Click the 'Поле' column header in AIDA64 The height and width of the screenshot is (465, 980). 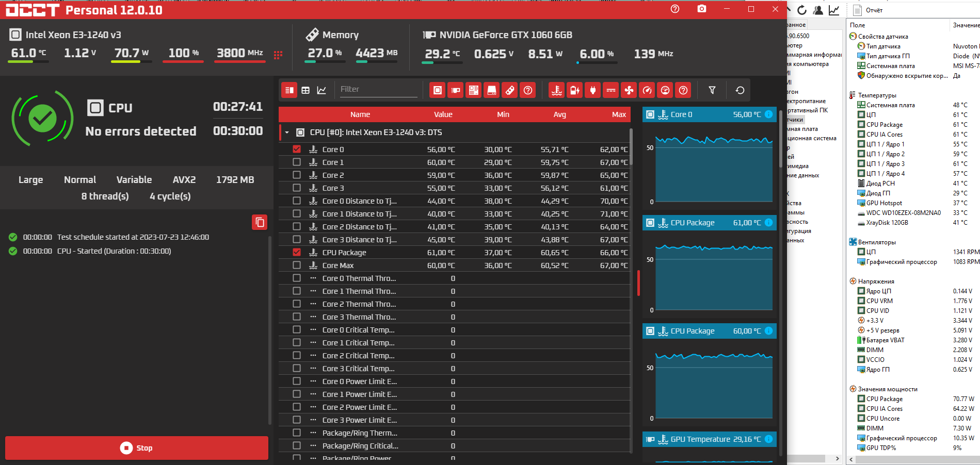[x=898, y=25]
